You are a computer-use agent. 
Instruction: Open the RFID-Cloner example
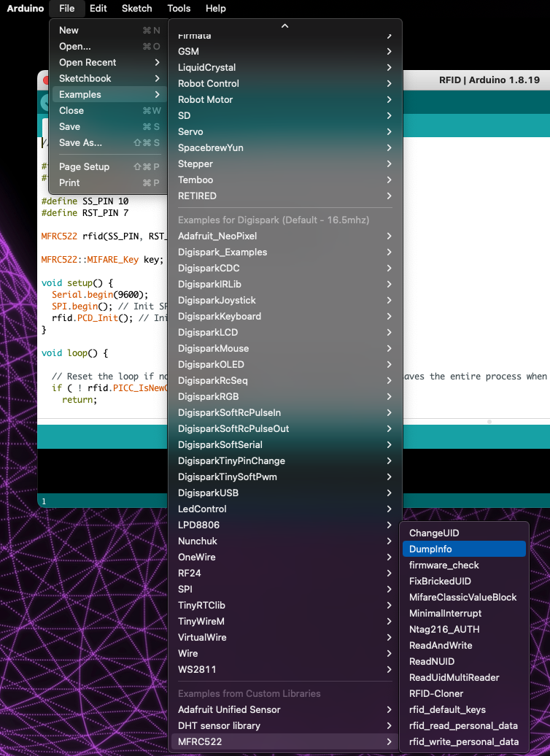click(464, 693)
